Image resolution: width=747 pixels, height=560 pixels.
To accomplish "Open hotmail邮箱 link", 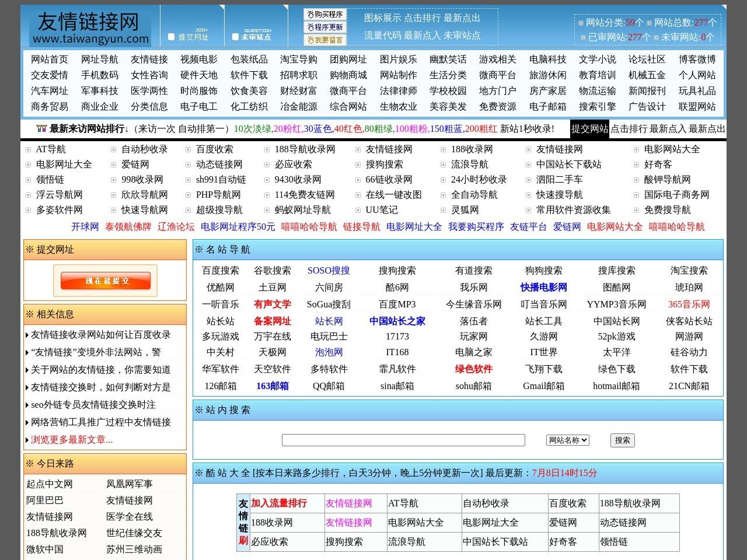I will [x=617, y=386].
